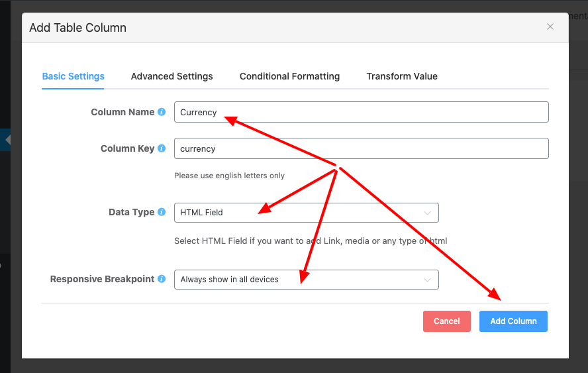
Task: Click the chevron arrow in HTML Field select
Action: pyautogui.click(x=427, y=213)
